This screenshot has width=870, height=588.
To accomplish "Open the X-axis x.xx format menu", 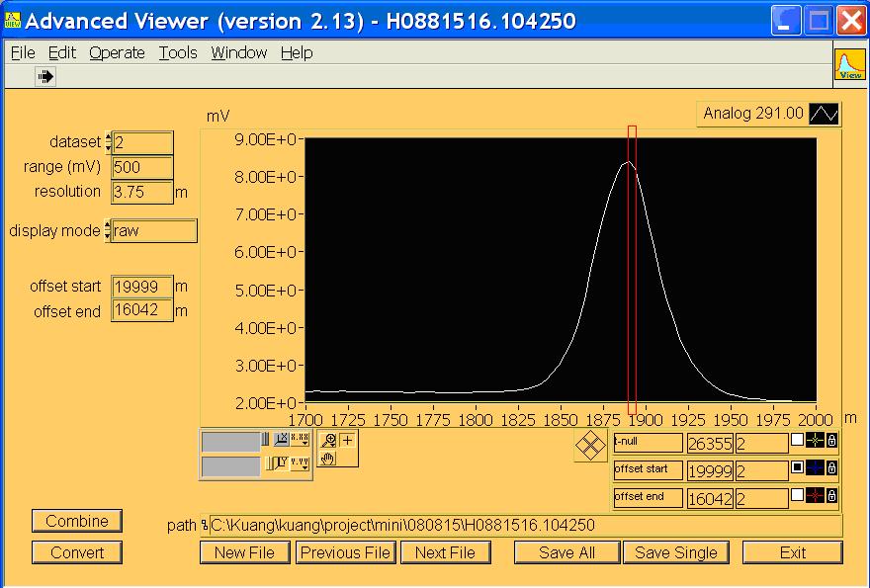I will click(300, 440).
